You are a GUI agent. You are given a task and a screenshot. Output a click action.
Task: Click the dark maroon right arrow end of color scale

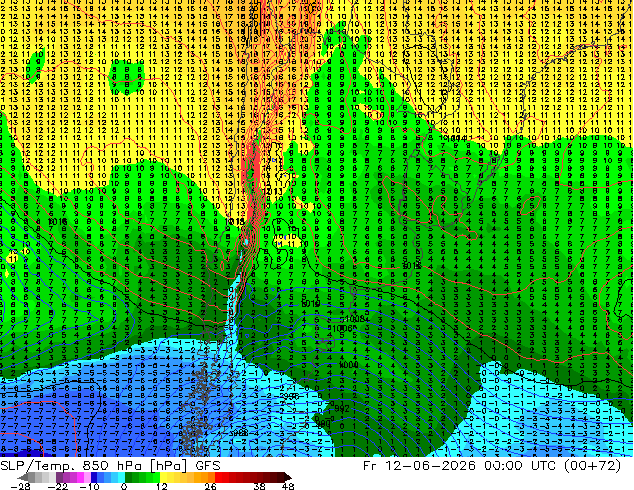click(x=287, y=477)
